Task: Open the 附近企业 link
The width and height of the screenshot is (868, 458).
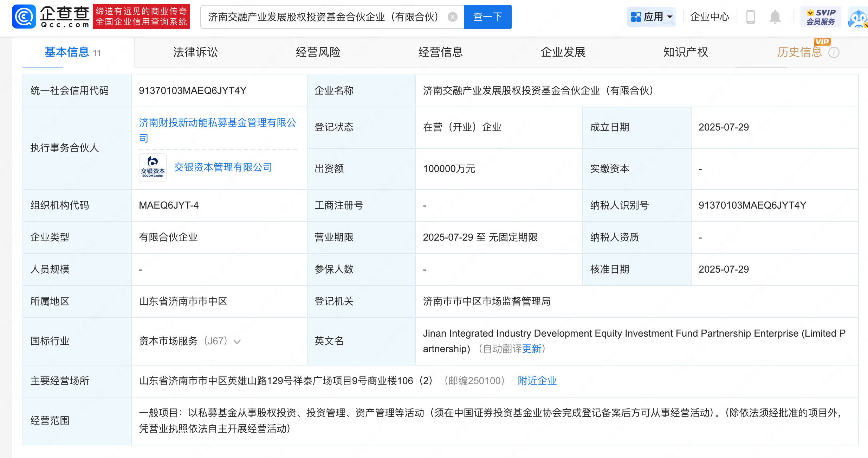Action: (537, 381)
